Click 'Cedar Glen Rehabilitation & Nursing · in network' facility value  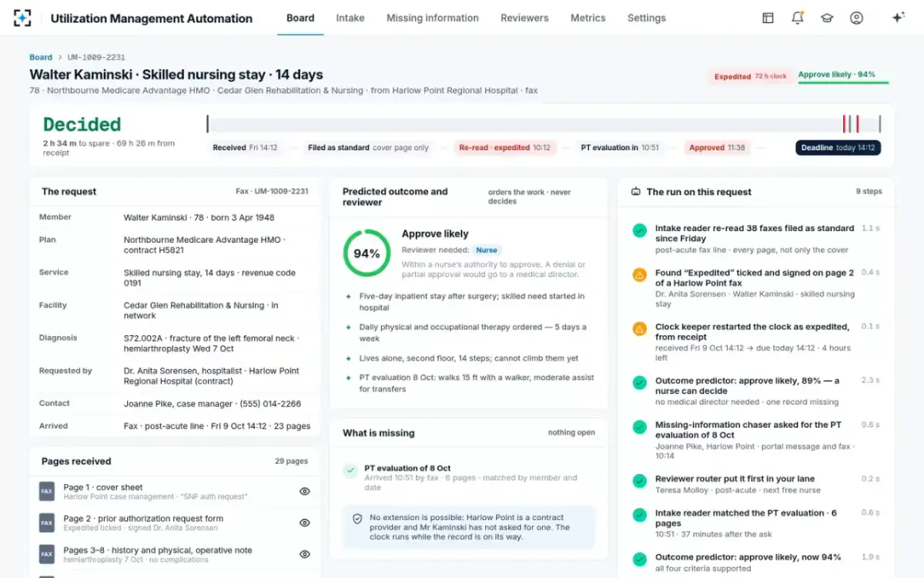pyautogui.click(x=201, y=311)
